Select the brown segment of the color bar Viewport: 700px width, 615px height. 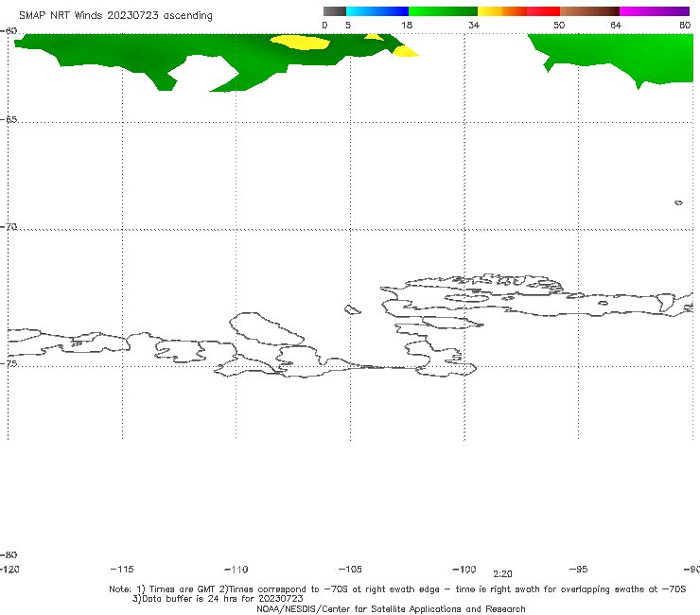coord(589,11)
